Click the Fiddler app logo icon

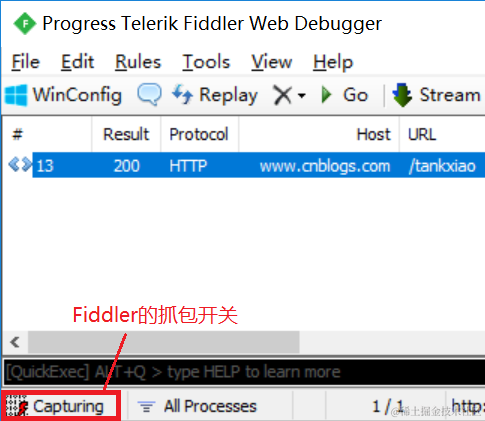coord(24,24)
